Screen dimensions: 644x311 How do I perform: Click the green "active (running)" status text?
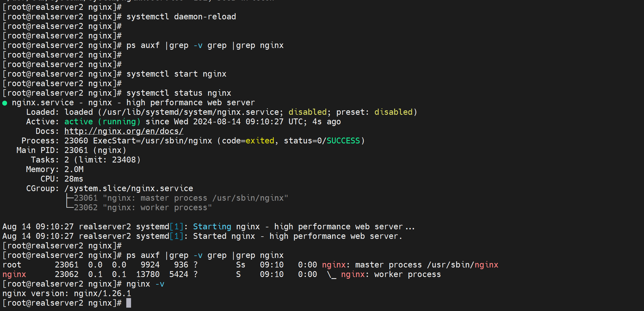tap(102, 122)
